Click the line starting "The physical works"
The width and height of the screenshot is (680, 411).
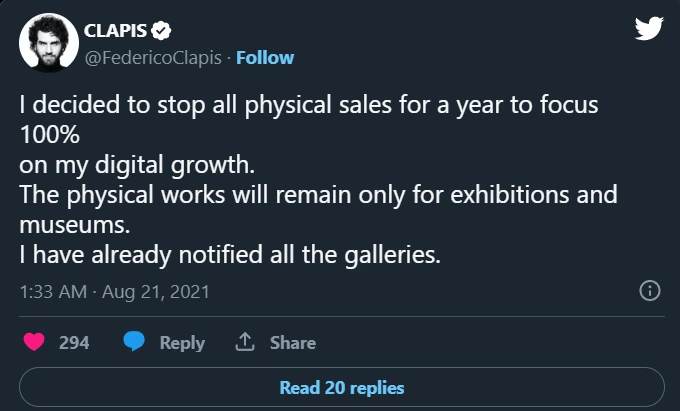pos(318,193)
